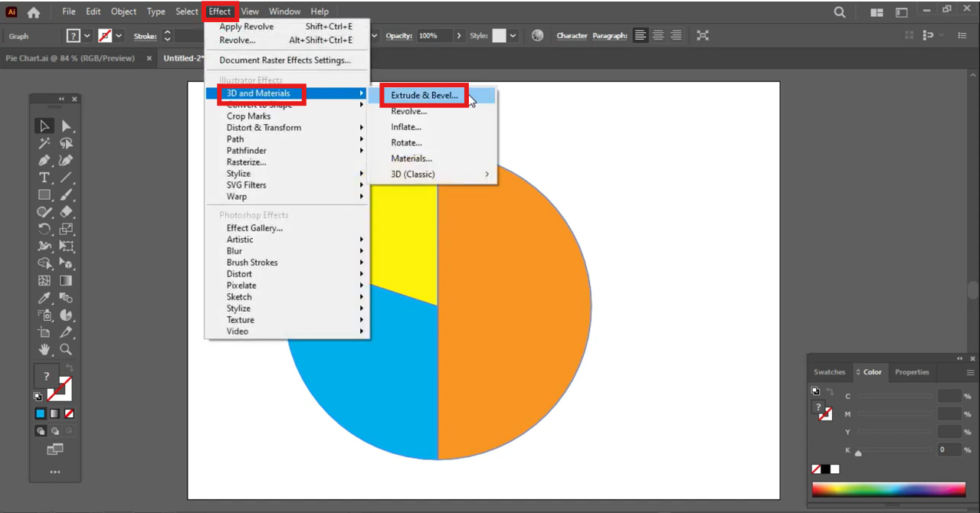The height and width of the screenshot is (513, 980).
Task: Select the Selection tool arrow
Action: coord(44,126)
